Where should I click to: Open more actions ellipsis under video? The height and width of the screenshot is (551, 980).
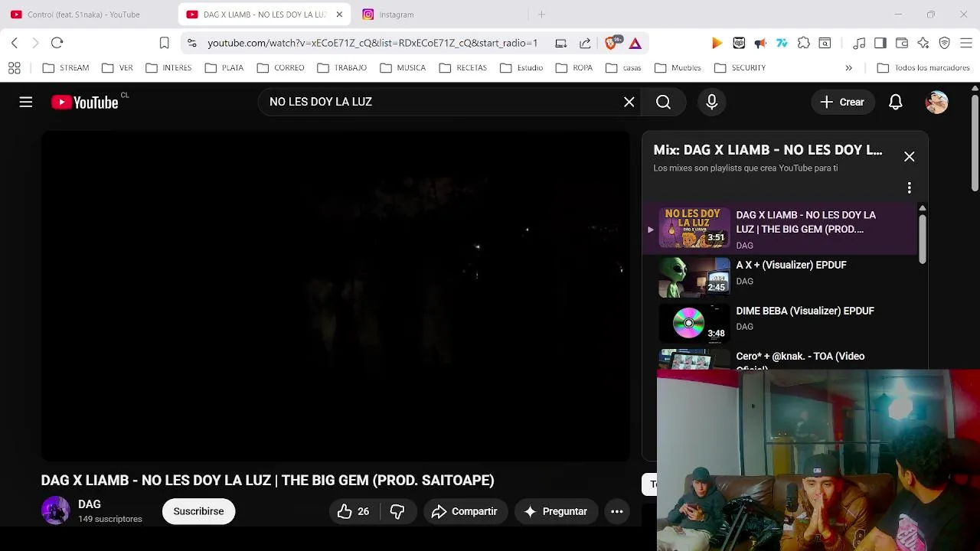pos(617,511)
